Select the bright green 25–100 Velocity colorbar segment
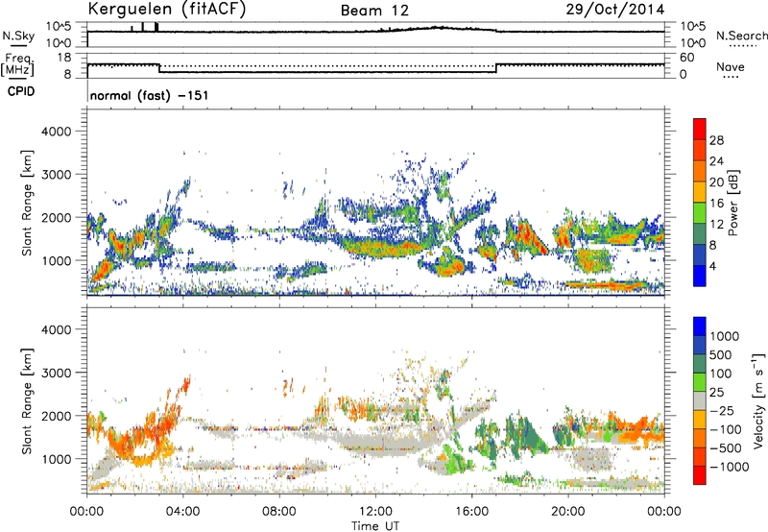The width and height of the screenshot is (768, 532). [x=700, y=382]
